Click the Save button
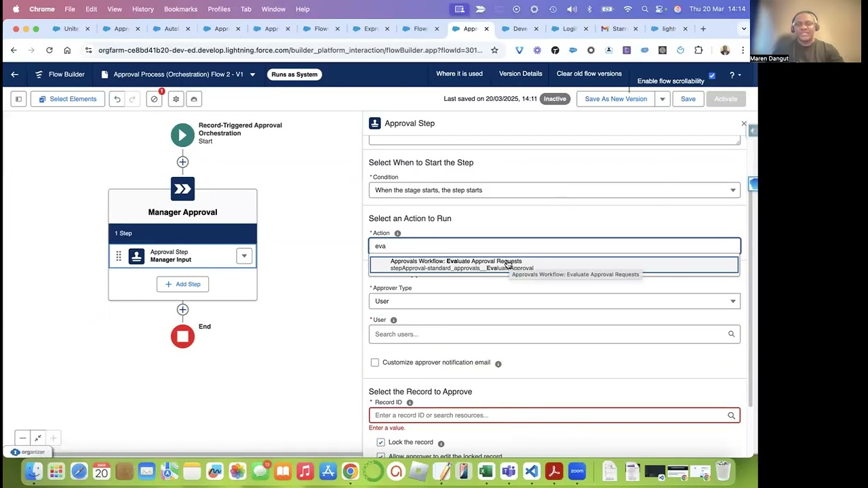The width and height of the screenshot is (868, 488). coord(688,99)
